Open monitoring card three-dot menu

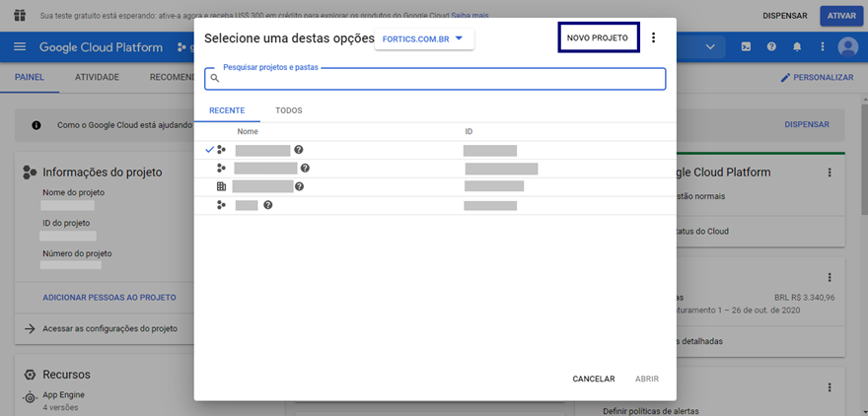[830, 387]
